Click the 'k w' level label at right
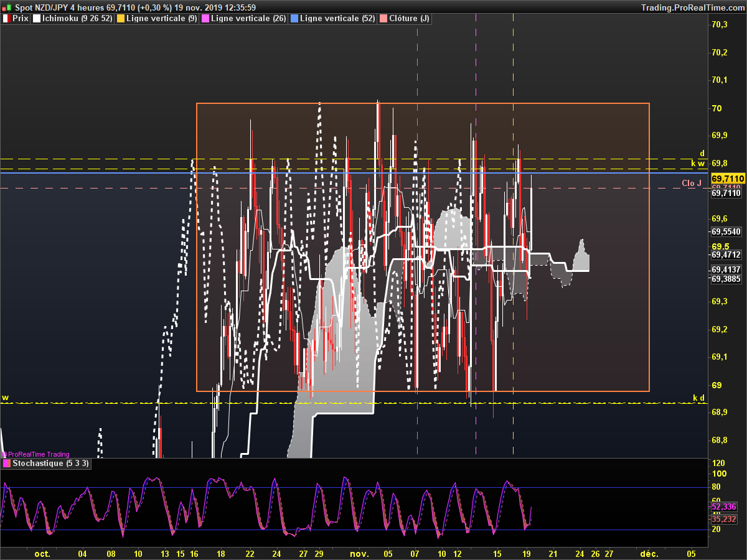This screenshot has width=747, height=560. pos(698,164)
